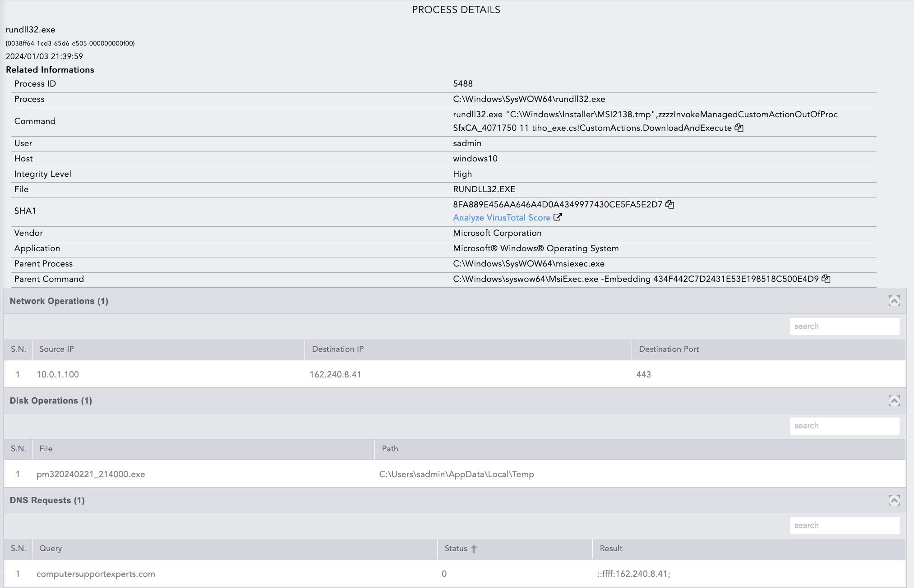Focus the Disk Operations search field

845,426
